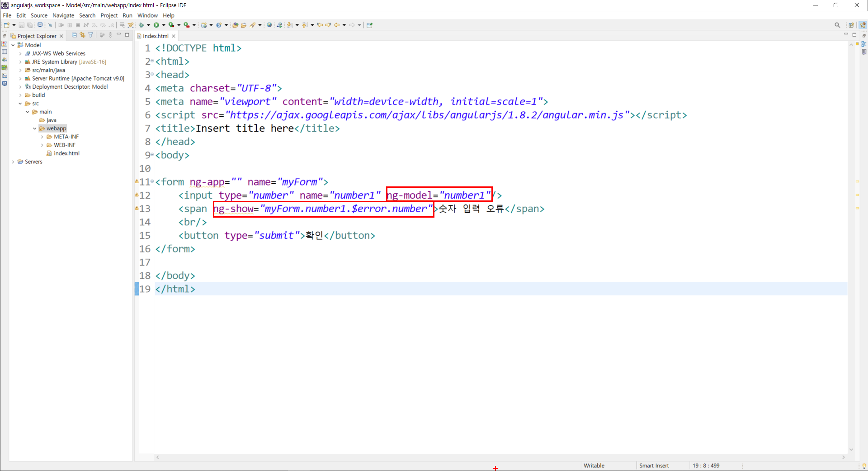
Task: Close the Project Explorer view
Action: 61,36
